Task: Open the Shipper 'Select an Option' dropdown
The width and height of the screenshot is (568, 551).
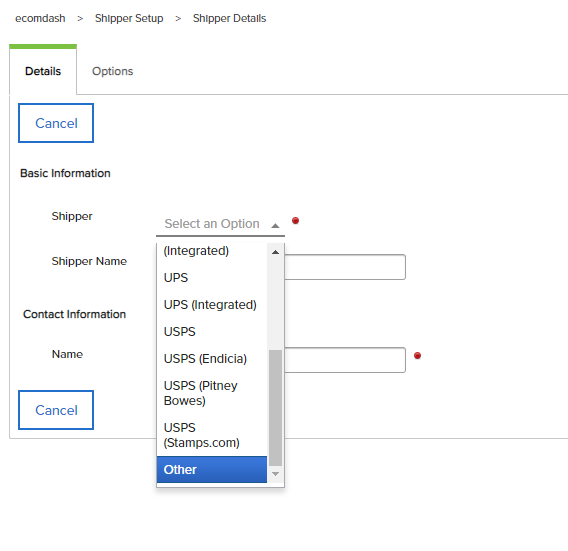Action: pos(220,224)
